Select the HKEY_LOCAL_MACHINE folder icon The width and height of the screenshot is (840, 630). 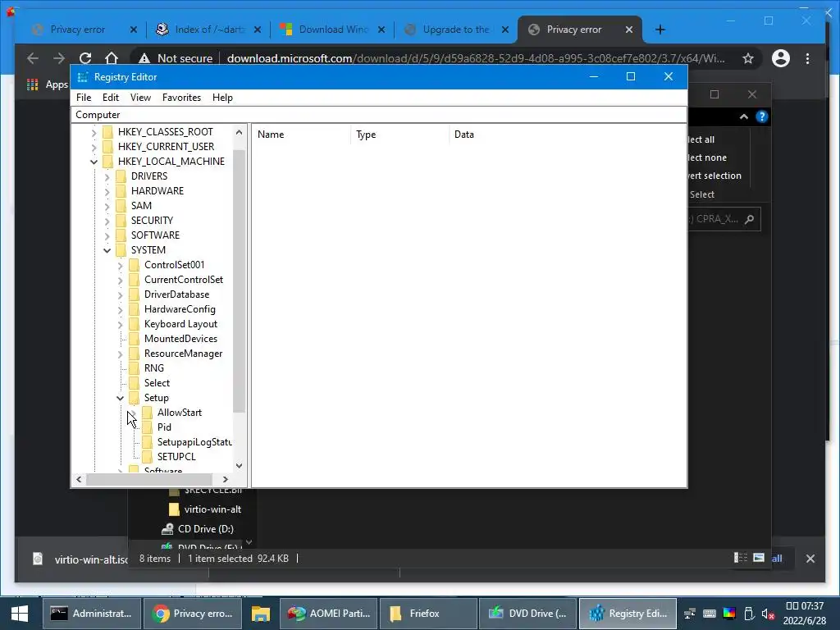107,162
